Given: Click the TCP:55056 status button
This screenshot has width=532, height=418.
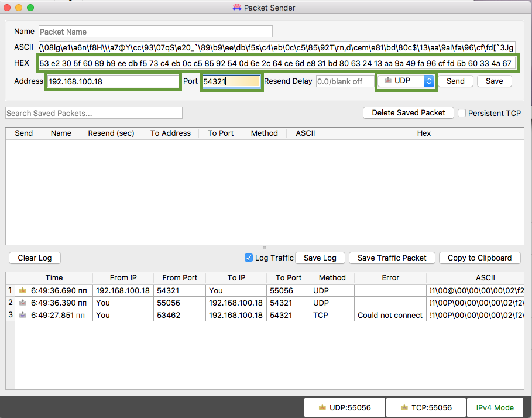Looking at the screenshot, I should (426, 407).
